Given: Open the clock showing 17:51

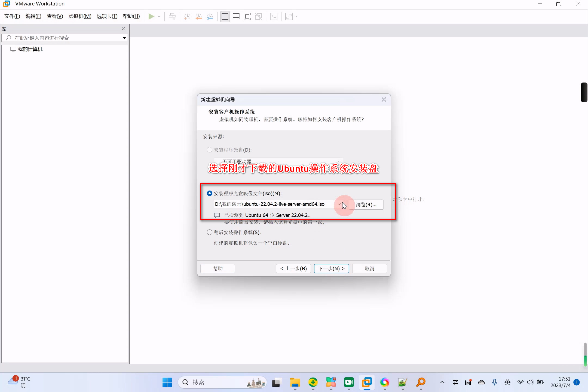Looking at the screenshot, I should (560, 382).
